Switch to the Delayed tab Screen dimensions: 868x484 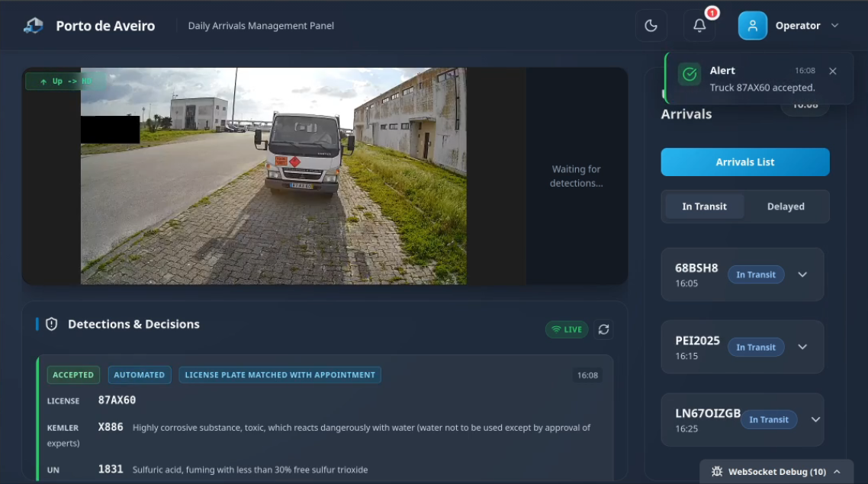pos(786,206)
